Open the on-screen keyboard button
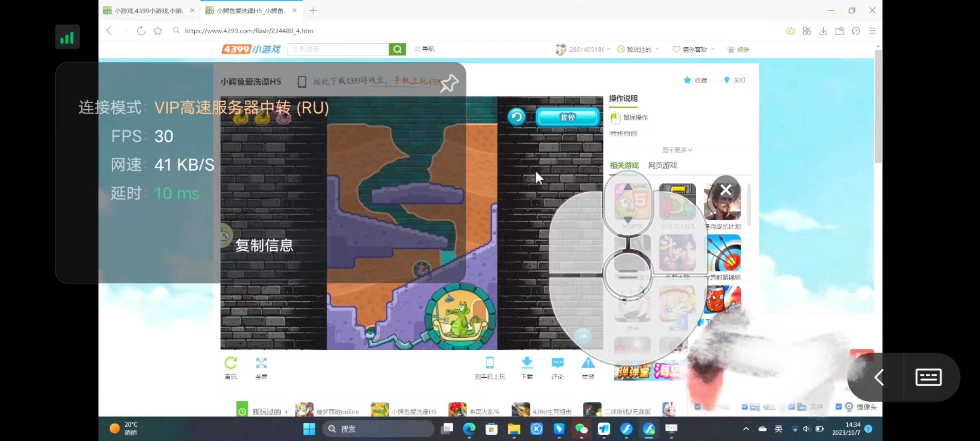This screenshot has width=980, height=441. (928, 377)
